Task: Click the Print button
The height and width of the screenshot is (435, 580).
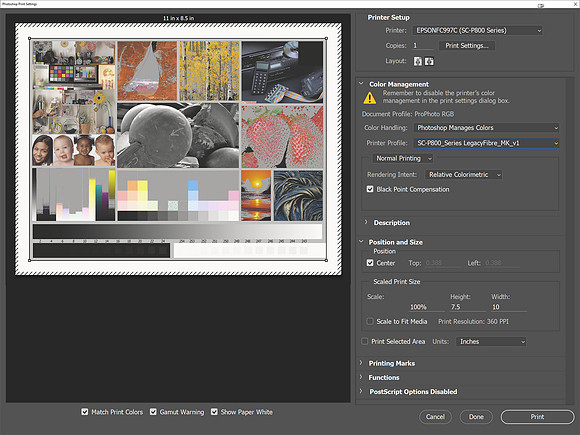Action: click(x=537, y=417)
